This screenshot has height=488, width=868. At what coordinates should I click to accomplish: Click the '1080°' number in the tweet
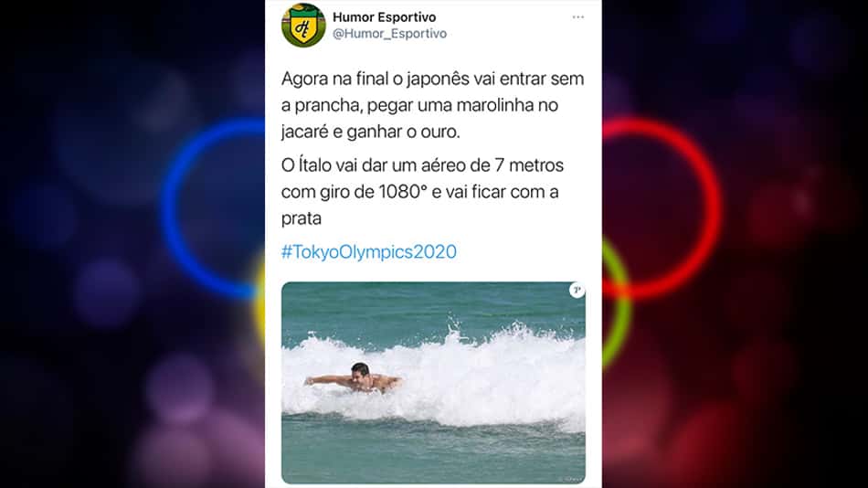[404, 192]
